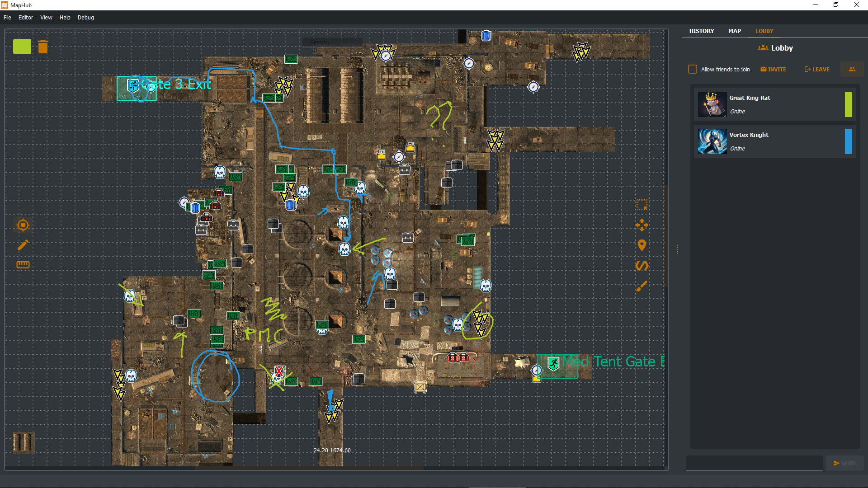Image resolution: width=868 pixels, height=488 pixels.
Task: Switch to the MAP tab
Action: tap(734, 31)
